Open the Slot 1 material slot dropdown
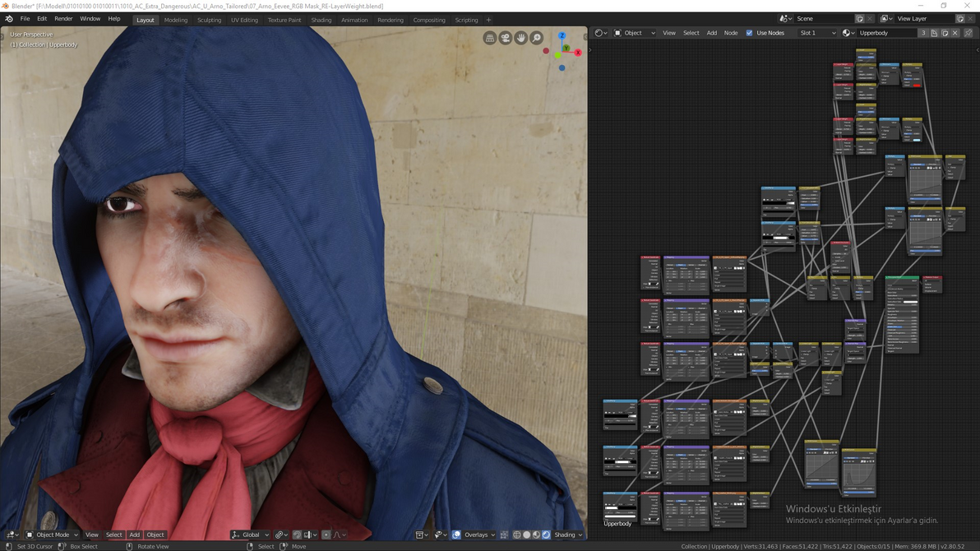Screen dimensions: 980x551 (x=817, y=33)
